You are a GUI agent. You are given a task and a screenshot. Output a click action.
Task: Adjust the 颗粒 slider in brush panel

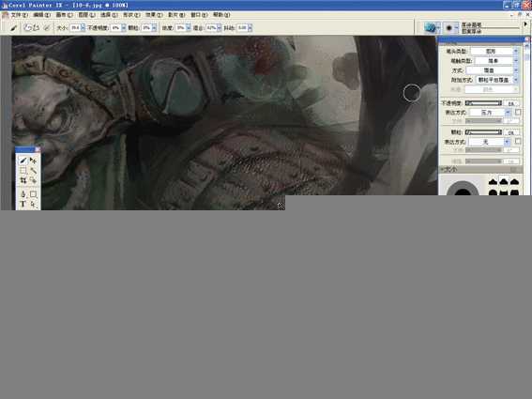(483, 132)
